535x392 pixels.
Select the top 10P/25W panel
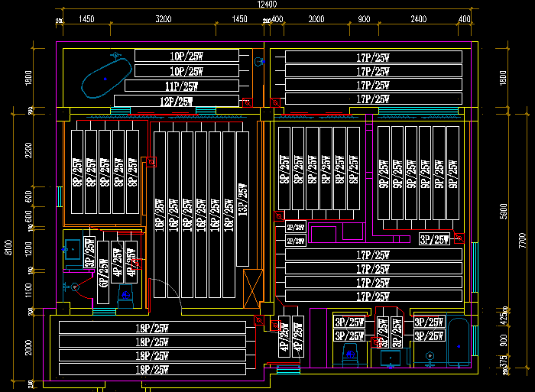pyautogui.click(x=183, y=56)
